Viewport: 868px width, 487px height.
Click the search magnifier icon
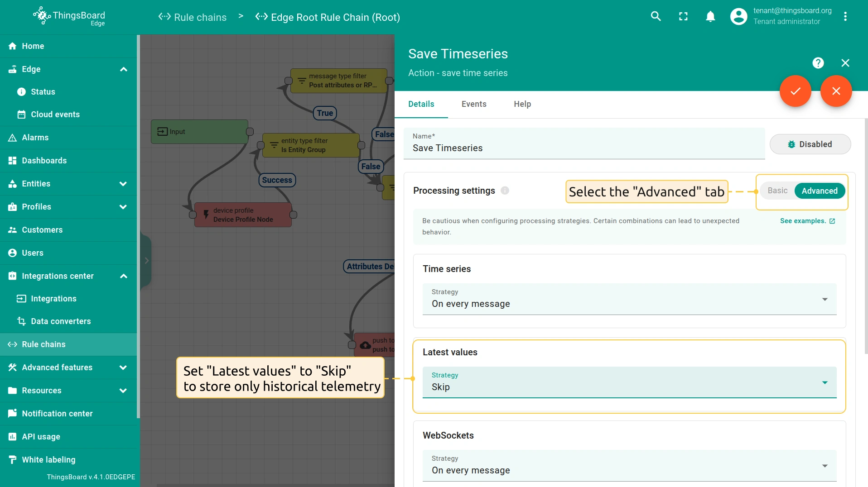click(656, 17)
